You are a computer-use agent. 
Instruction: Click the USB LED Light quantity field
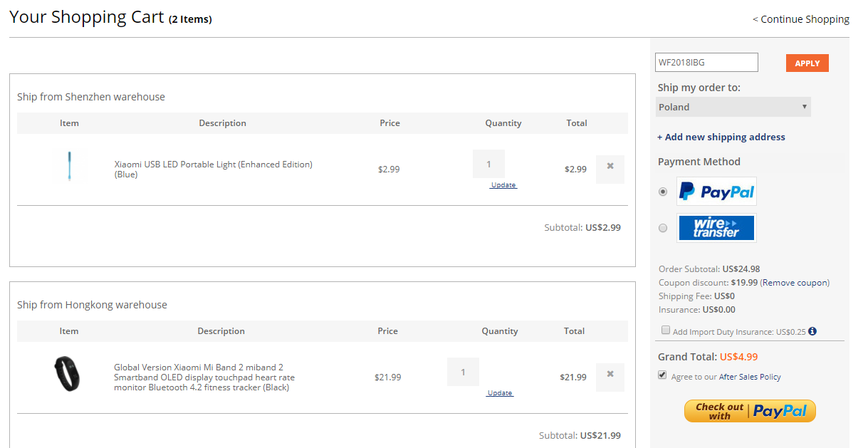click(488, 164)
